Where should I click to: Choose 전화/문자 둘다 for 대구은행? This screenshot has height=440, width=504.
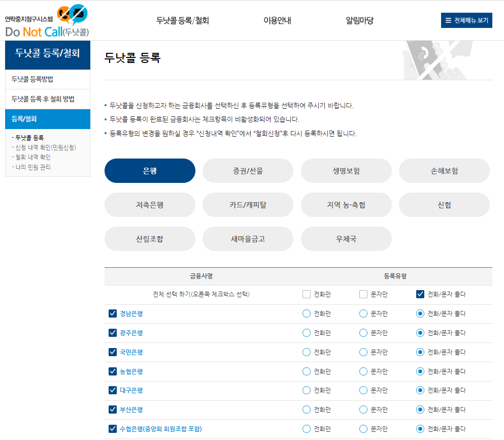point(420,390)
